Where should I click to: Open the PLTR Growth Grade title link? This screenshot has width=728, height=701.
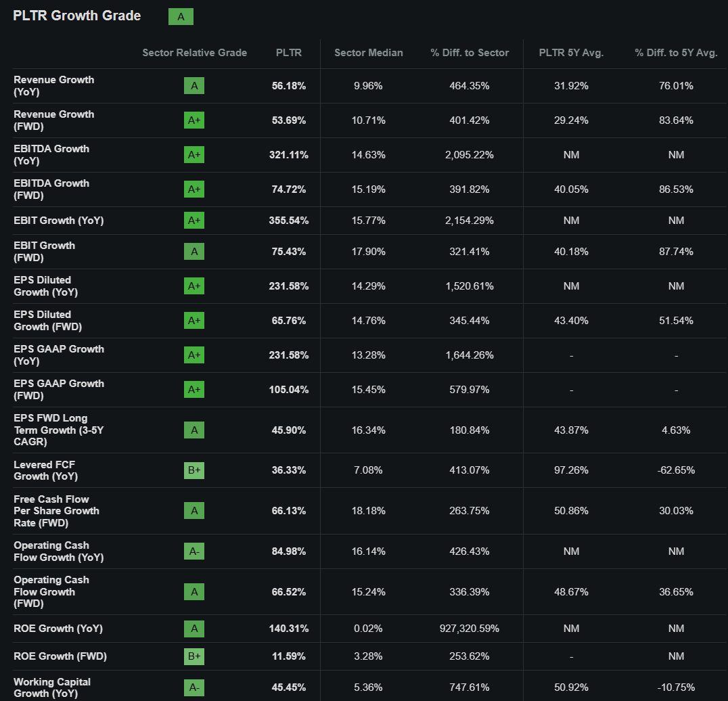coord(76,16)
